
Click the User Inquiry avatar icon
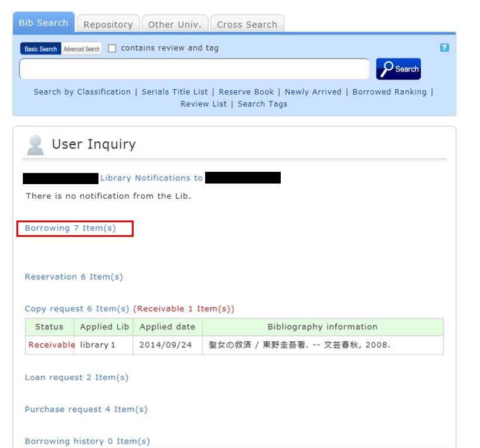pyautogui.click(x=35, y=145)
